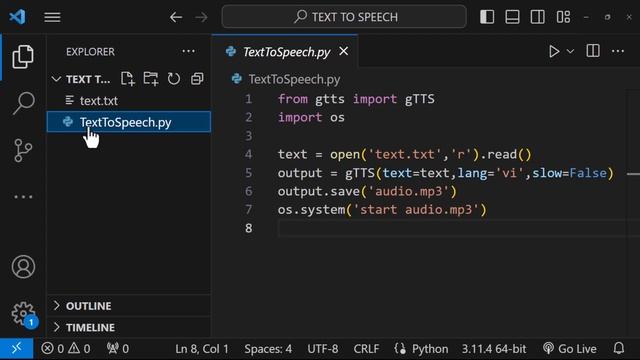Click the VS Code logo icon
Viewport: 640px width, 360px height.
point(17,17)
